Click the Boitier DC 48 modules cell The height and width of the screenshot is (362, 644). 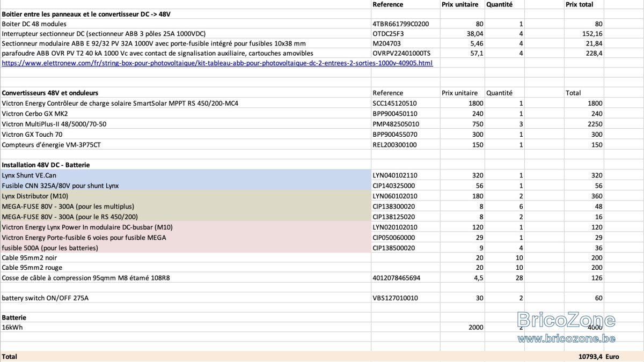coord(186,24)
